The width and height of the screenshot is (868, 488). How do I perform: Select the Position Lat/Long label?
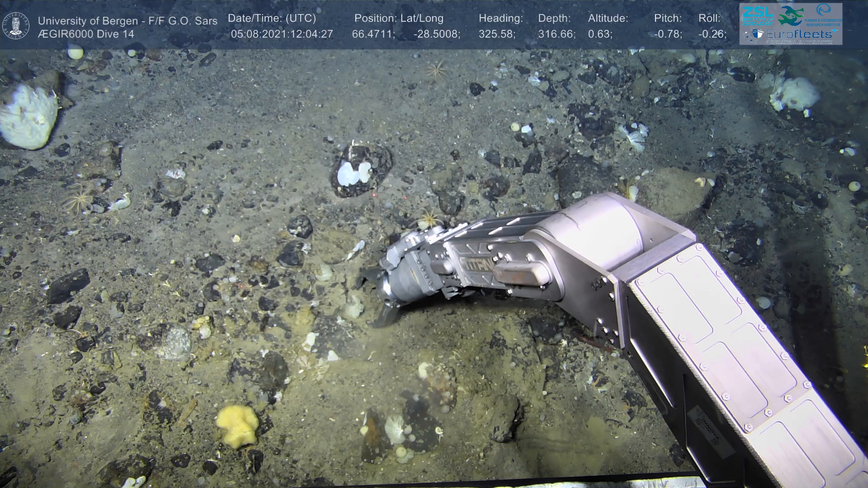pos(398,19)
